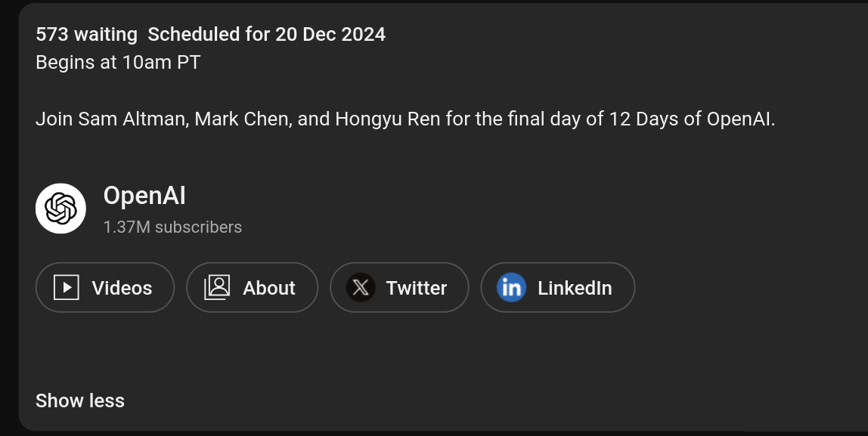Screen dimensions: 868x436
Task: Visit the LinkedIn link text
Action: [x=574, y=288]
